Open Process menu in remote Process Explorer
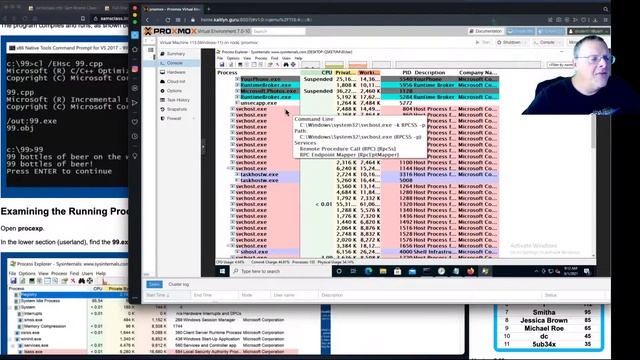 tap(261, 58)
